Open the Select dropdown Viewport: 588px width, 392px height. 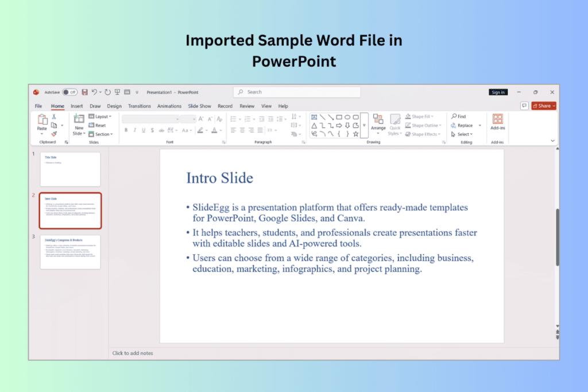[462, 134]
